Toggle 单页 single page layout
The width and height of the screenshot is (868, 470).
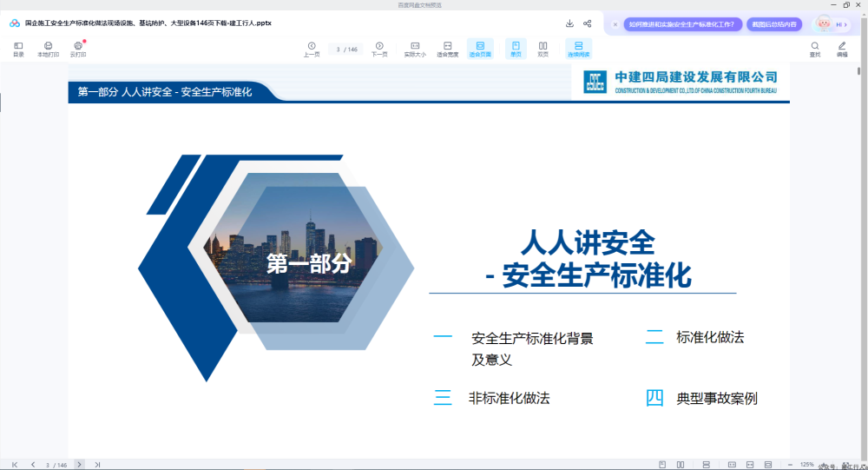(x=516, y=49)
